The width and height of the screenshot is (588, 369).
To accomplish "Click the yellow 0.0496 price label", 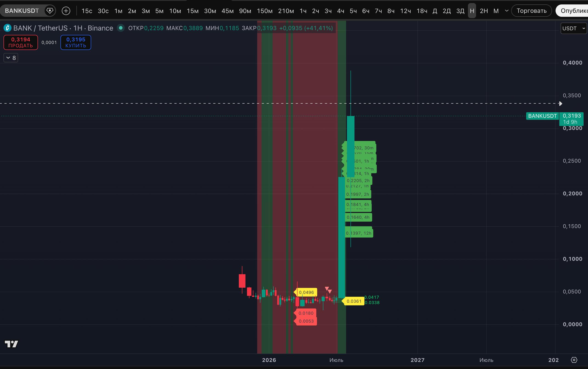I will pos(306,292).
